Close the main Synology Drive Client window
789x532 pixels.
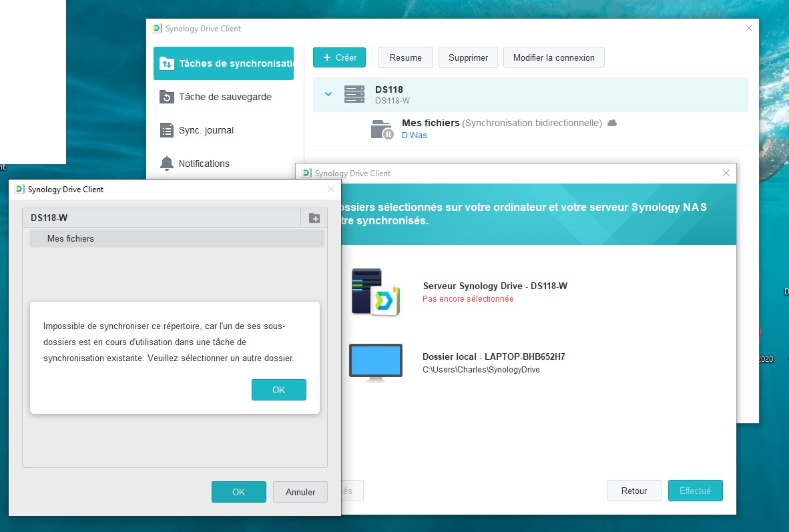click(749, 28)
